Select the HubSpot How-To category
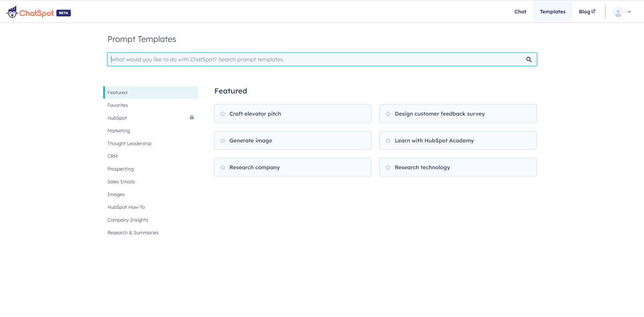Viewport: 644px width, 317px height. (x=151, y=207)
